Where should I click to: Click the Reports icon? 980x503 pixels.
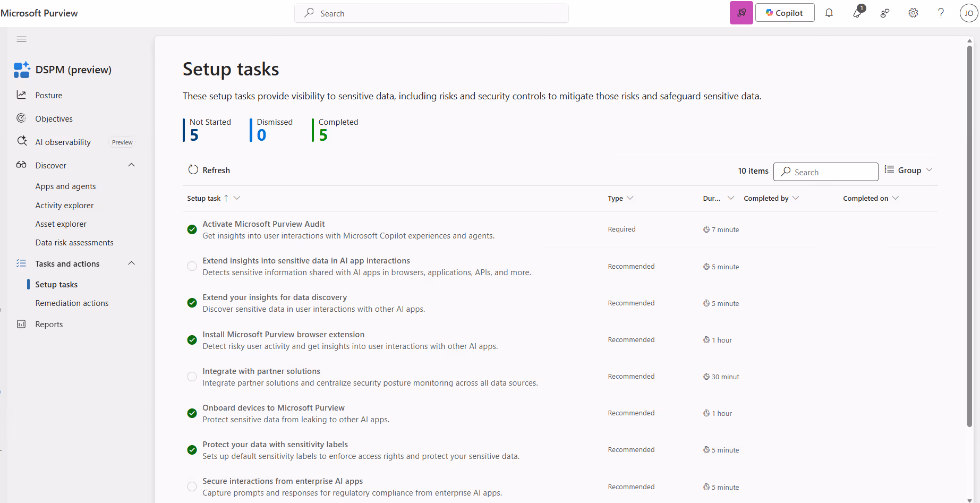[x=21, y=324]
